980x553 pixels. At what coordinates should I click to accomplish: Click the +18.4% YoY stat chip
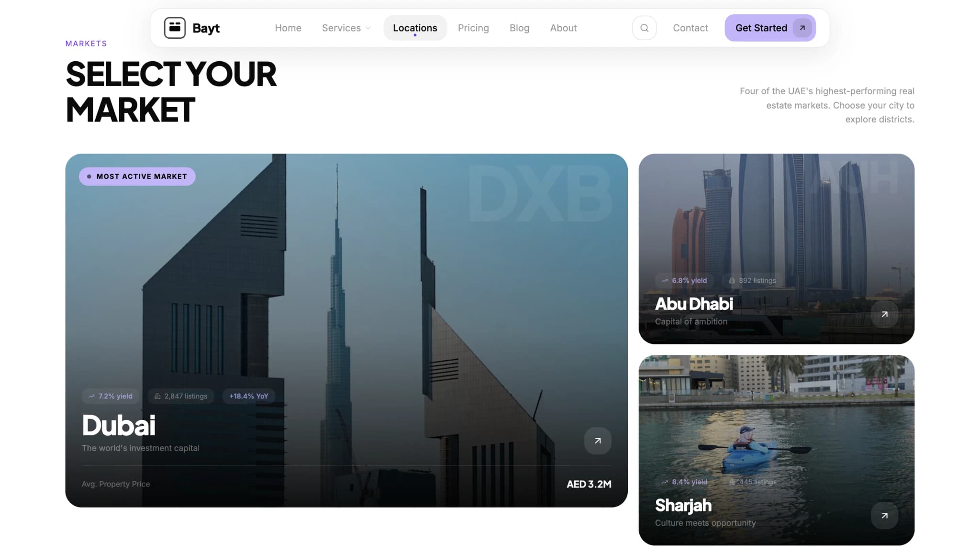248,396
